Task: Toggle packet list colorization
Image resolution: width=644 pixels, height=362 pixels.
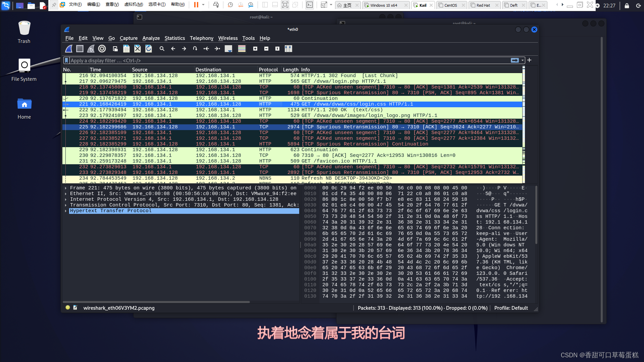Action: click(242, 49)
